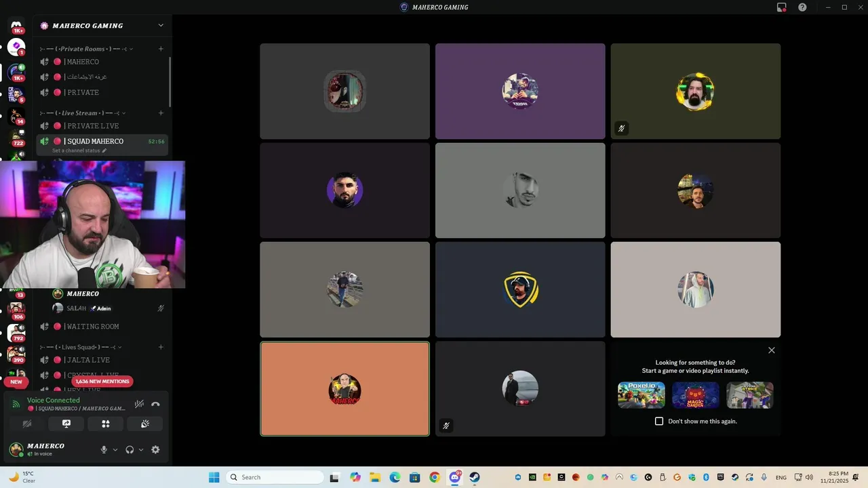
Task: Open the taskbar clock showing 8:25 PM
Action: (834, 477)
